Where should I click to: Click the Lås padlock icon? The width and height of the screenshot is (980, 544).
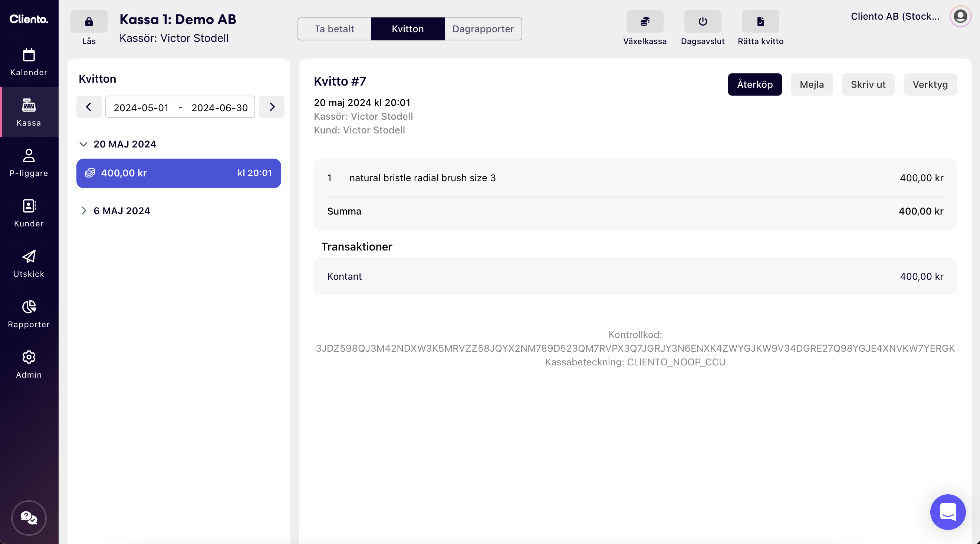(89, 21)
